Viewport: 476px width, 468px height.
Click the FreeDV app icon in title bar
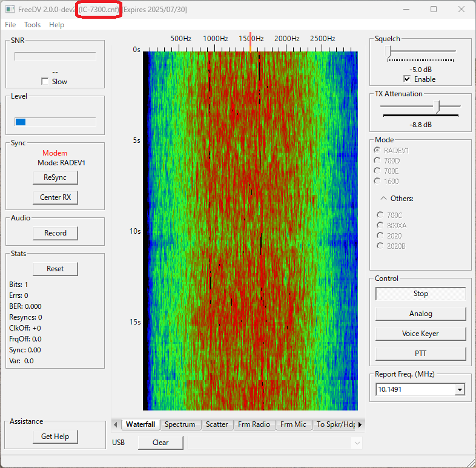coord(10,10)
